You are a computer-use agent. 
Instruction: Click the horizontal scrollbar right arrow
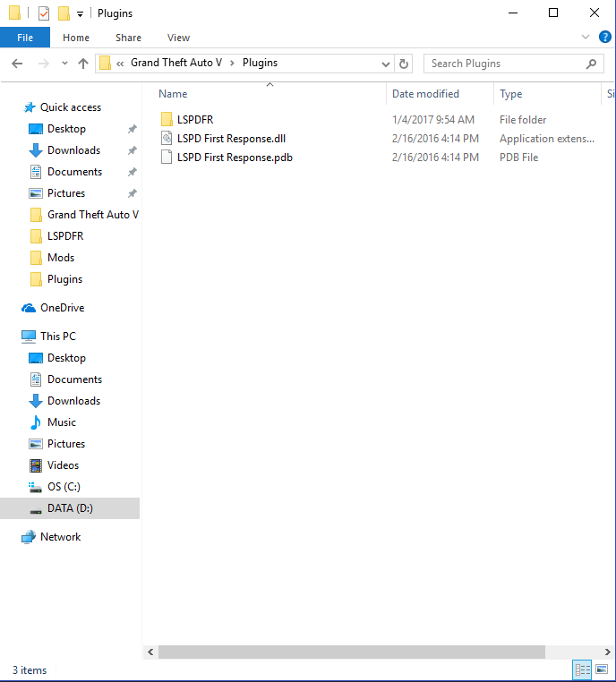coord(608,652)
